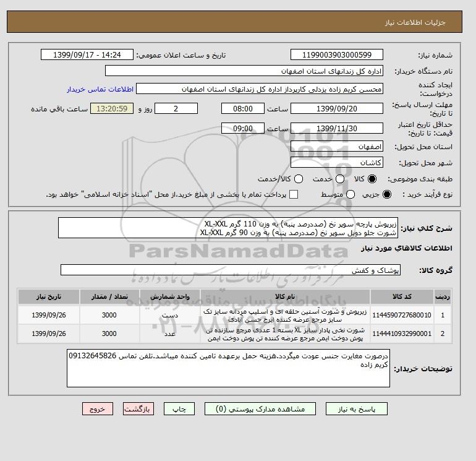Click the buyer notes text area
This screenshot has height=461, width=476.
228,368
